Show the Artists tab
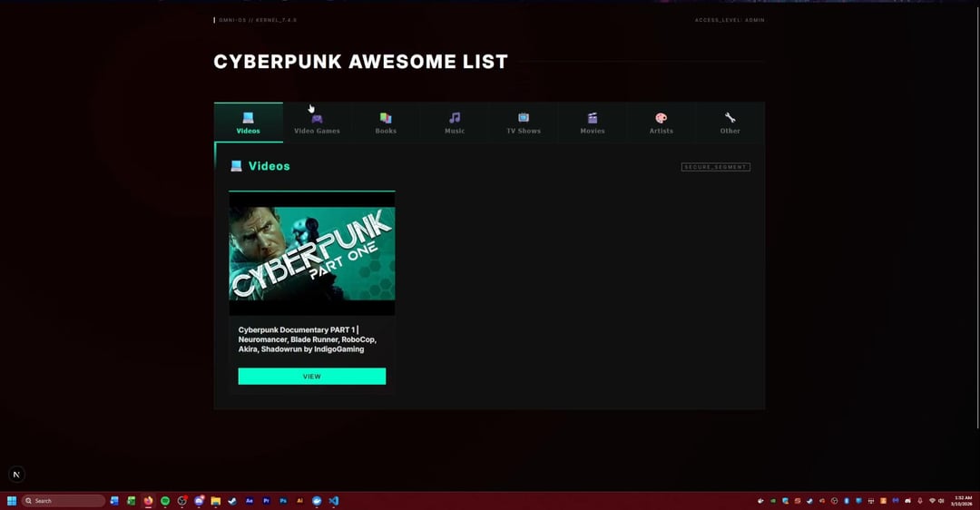The image size is (980, 510). click(x=661, y=123)
